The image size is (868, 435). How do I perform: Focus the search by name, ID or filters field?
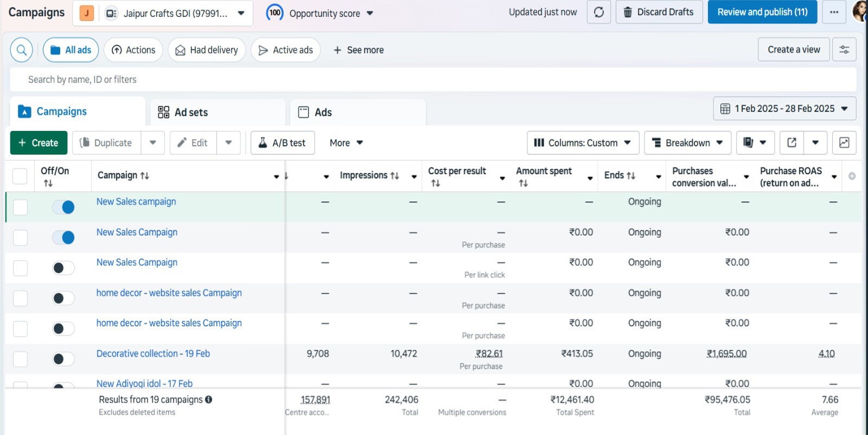[x=433, y=80]
